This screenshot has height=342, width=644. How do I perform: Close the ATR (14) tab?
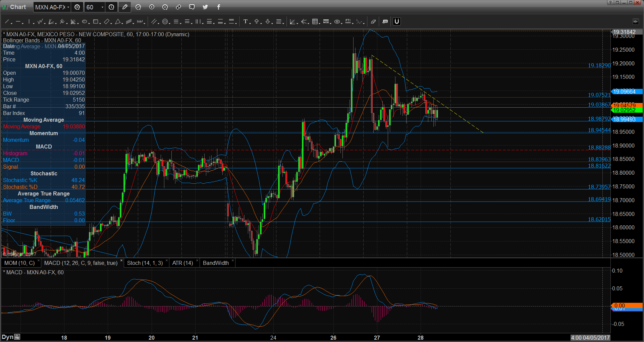point(197,261)
